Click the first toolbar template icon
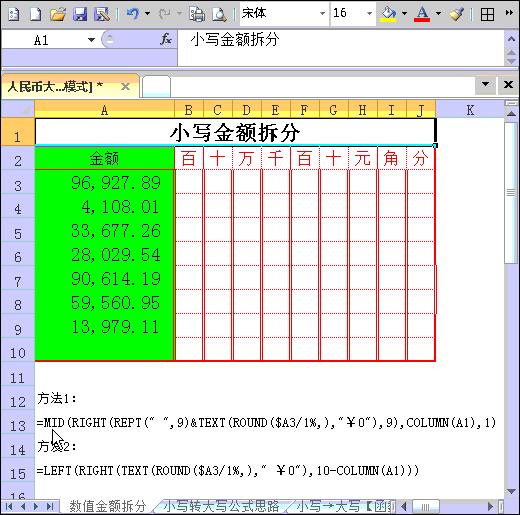520x515 pixels. pos(14,14)
